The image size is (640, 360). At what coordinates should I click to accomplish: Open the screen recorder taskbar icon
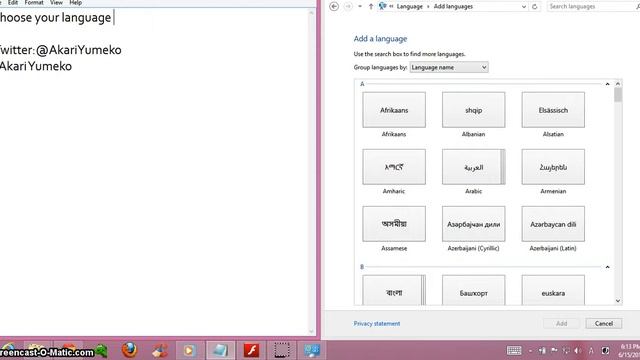[x=282, y=350]
